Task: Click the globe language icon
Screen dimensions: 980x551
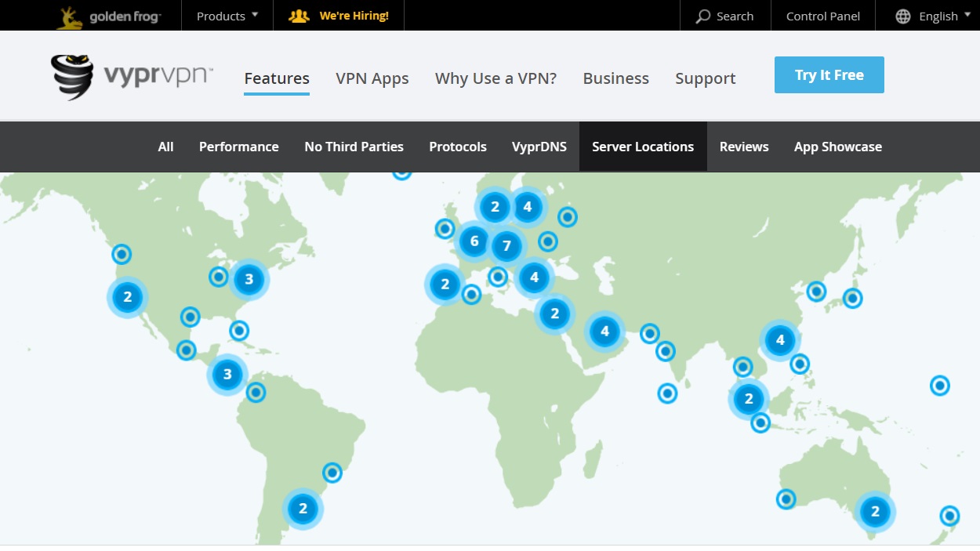Action: coord(904,16)
